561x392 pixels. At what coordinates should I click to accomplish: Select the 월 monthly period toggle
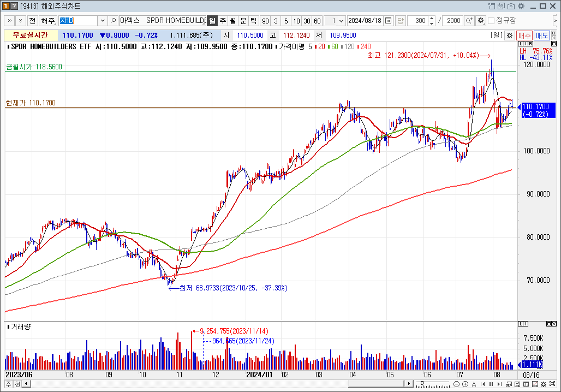click(x=232, y=21)
